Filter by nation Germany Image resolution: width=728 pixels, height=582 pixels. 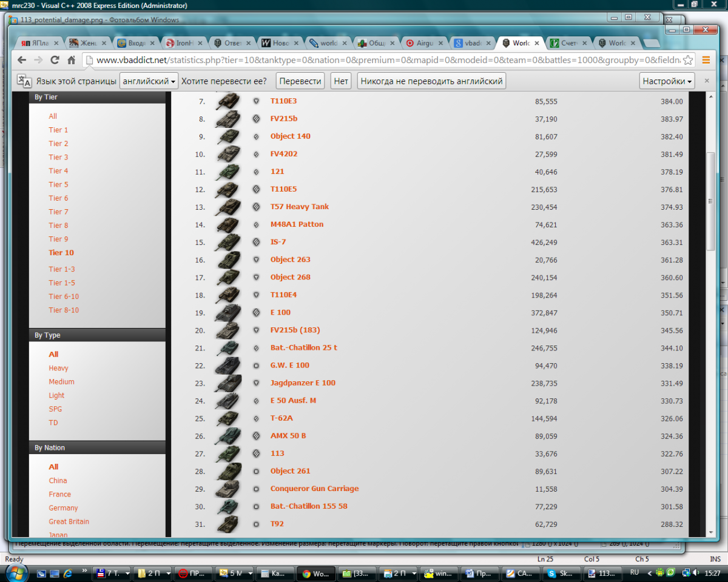pos(63,508)
